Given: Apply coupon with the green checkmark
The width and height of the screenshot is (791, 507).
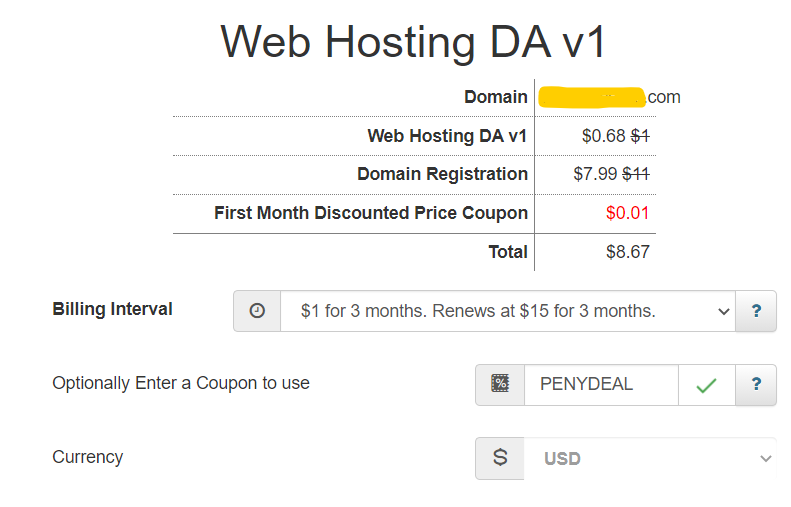Looking at the screenshot, I should tap(706, 385).
